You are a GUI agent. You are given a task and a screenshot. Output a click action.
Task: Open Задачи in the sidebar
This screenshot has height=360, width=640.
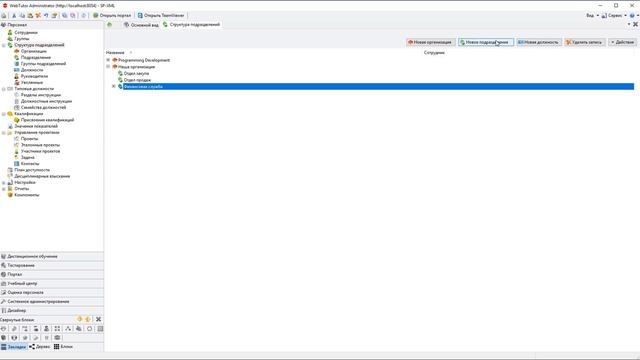tap(27, 157)
